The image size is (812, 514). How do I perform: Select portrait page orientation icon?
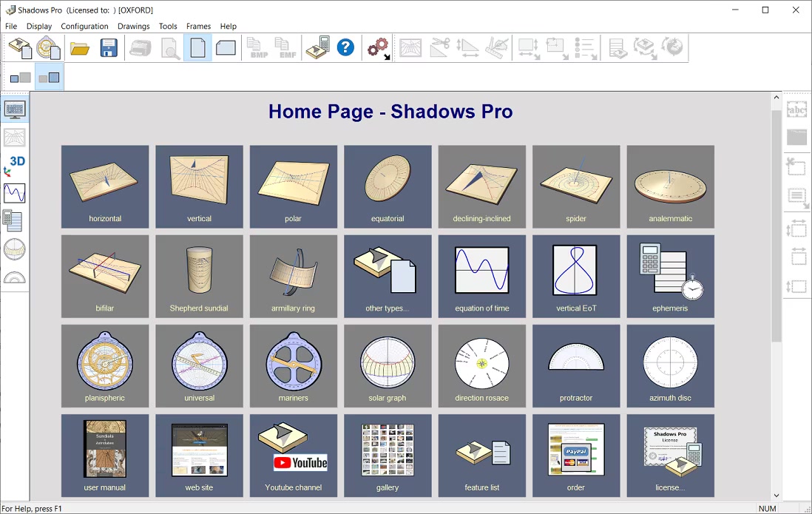click(197, 47)
